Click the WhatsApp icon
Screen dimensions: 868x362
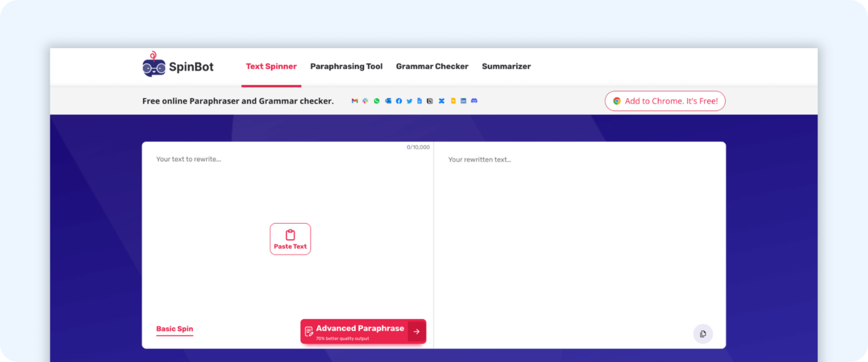[x=377, y=101]
